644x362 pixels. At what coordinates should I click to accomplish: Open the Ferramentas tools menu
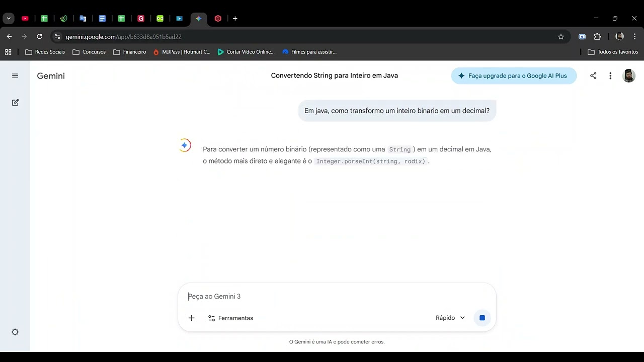click(230, 318)
